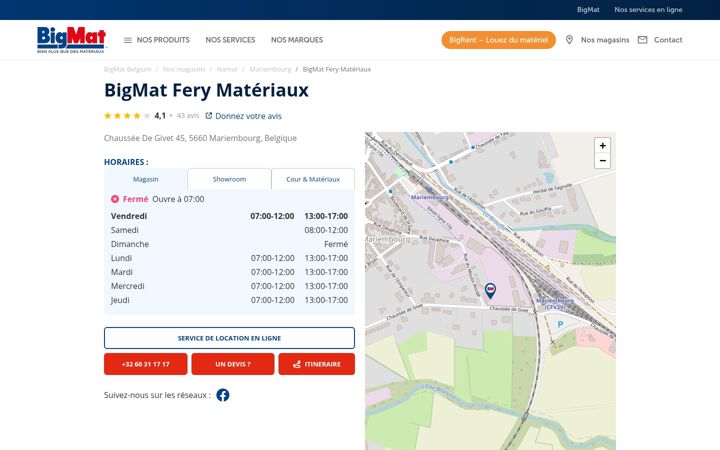
Task: Call the +32 60 31 17 17 button
Action: click(146, 364)
